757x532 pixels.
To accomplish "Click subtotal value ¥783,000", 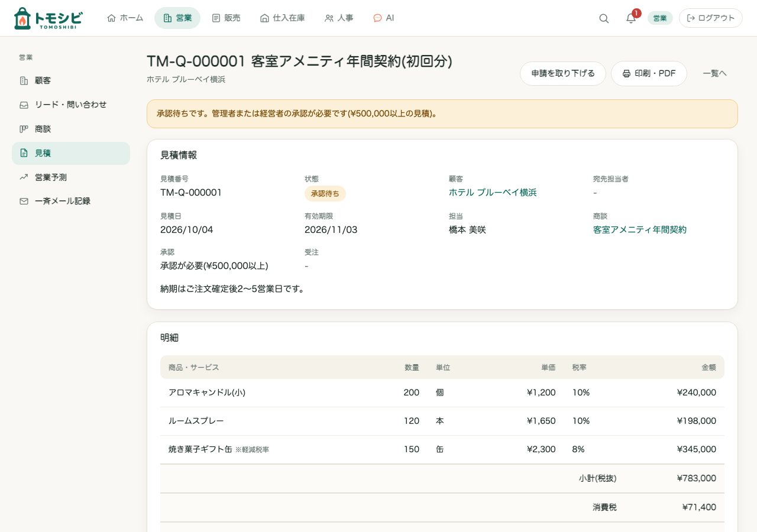I will pos(697,478).
